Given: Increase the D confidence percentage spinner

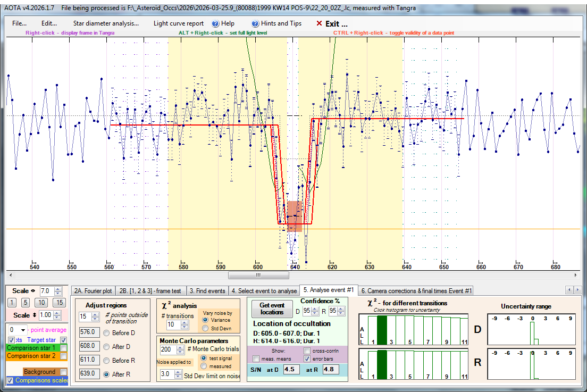Looking at the screenshot, I should (315, 309).
